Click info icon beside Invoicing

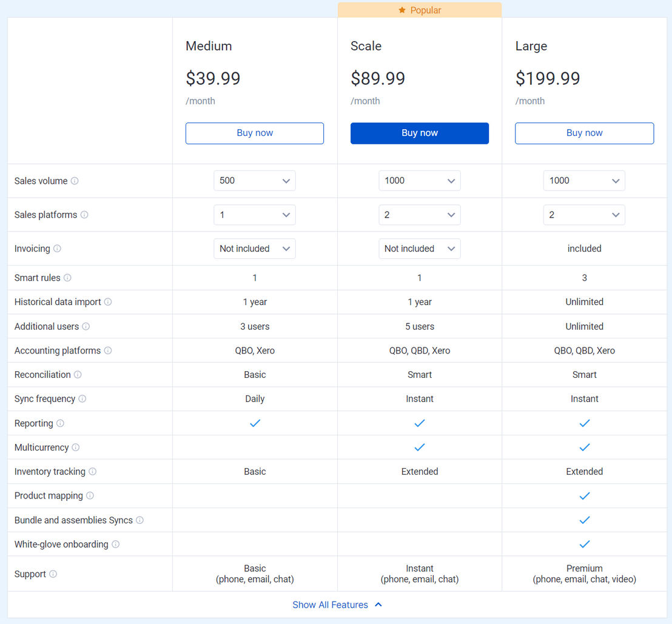point(57,249)
